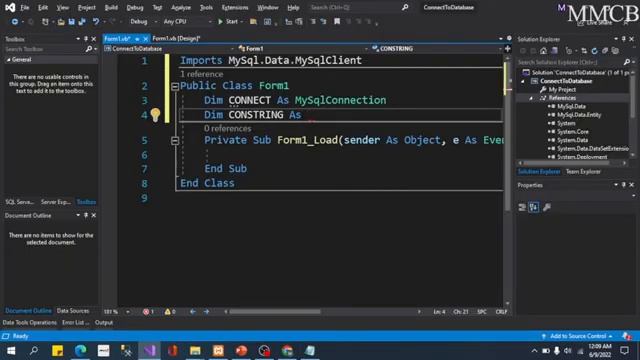Open File Explorer from the taskbar

195,351
